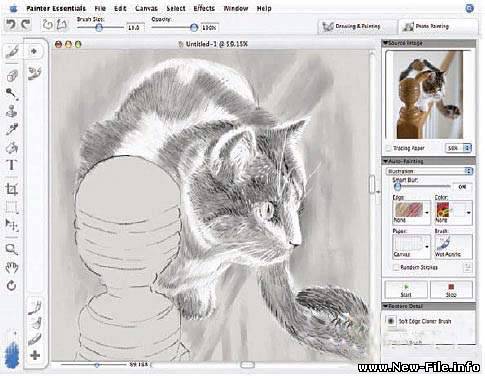Click the Brush Size slider handle
The image size is (485, 377).
(x=99, y=27)
